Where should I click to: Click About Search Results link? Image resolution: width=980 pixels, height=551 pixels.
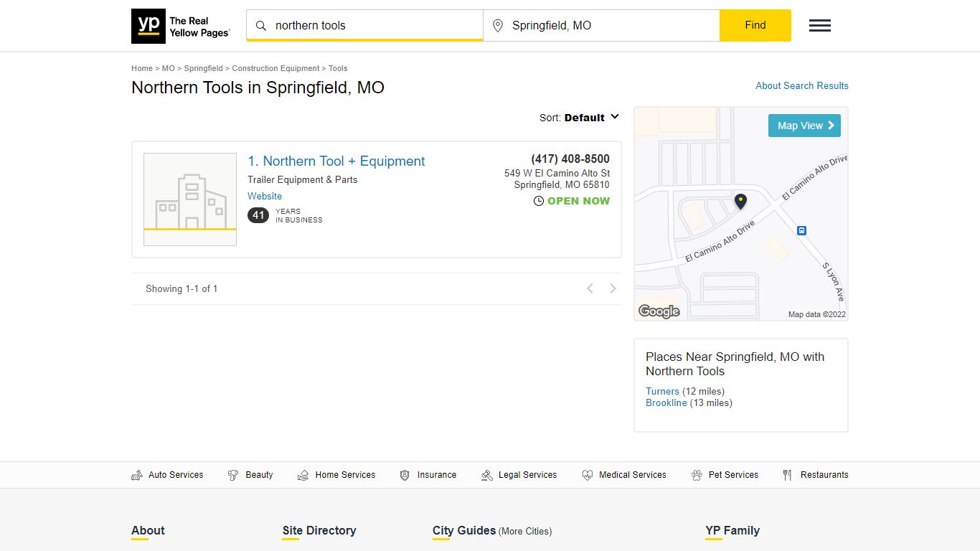click(802, 85)
